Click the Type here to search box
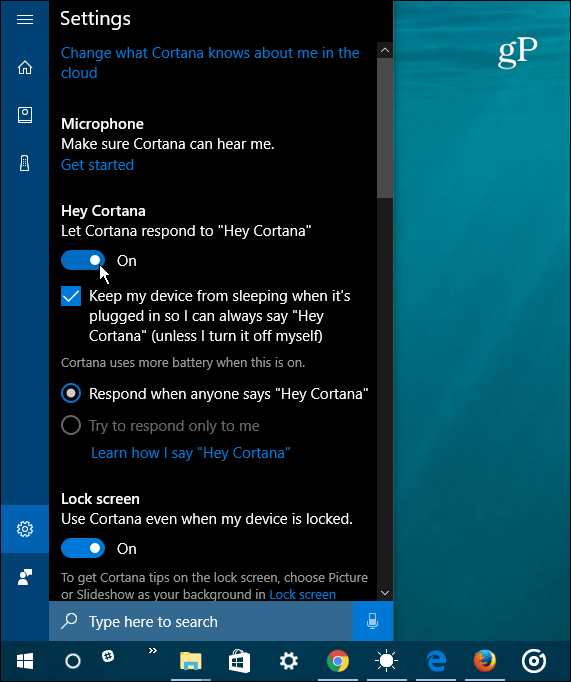This screenshot has height=682, width=571. tap(201, 621)
